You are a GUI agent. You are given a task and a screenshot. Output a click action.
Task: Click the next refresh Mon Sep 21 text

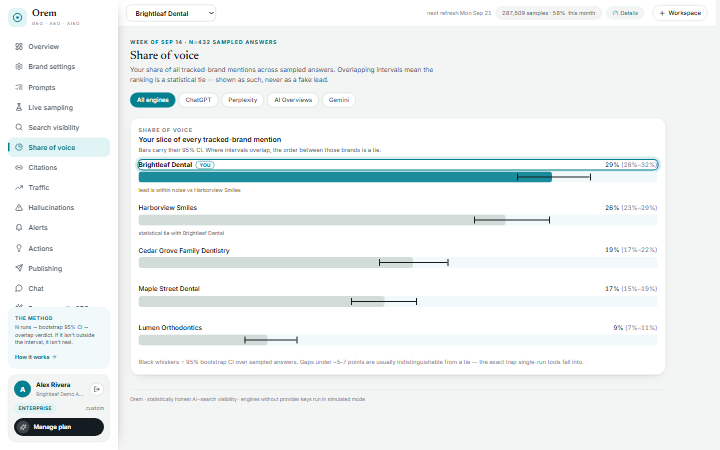pos(459,13)
